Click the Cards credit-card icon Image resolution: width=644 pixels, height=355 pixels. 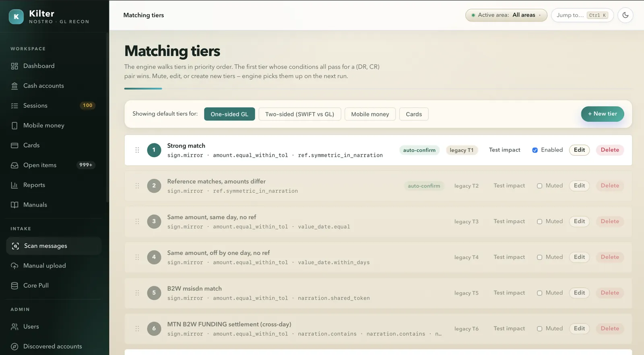tap(14, 145)
